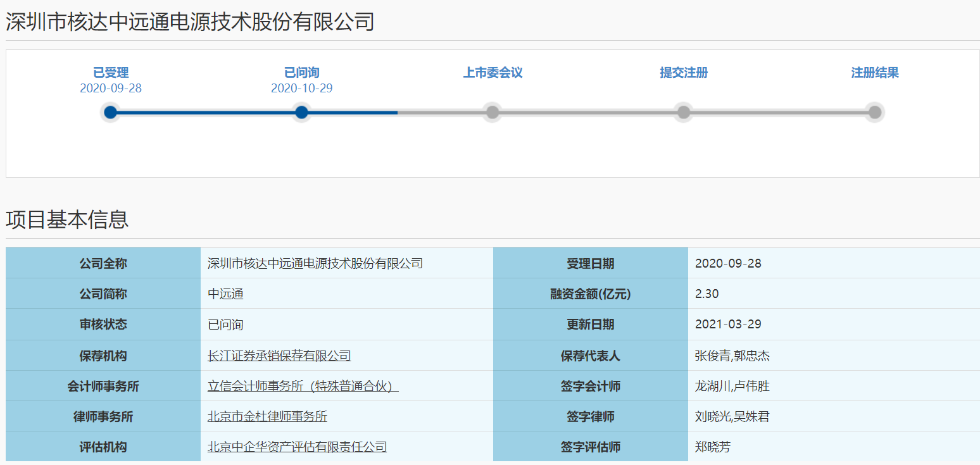Open 立信会计师事务所 accounting firm link
980x465 pixels.
coord(303,386)
